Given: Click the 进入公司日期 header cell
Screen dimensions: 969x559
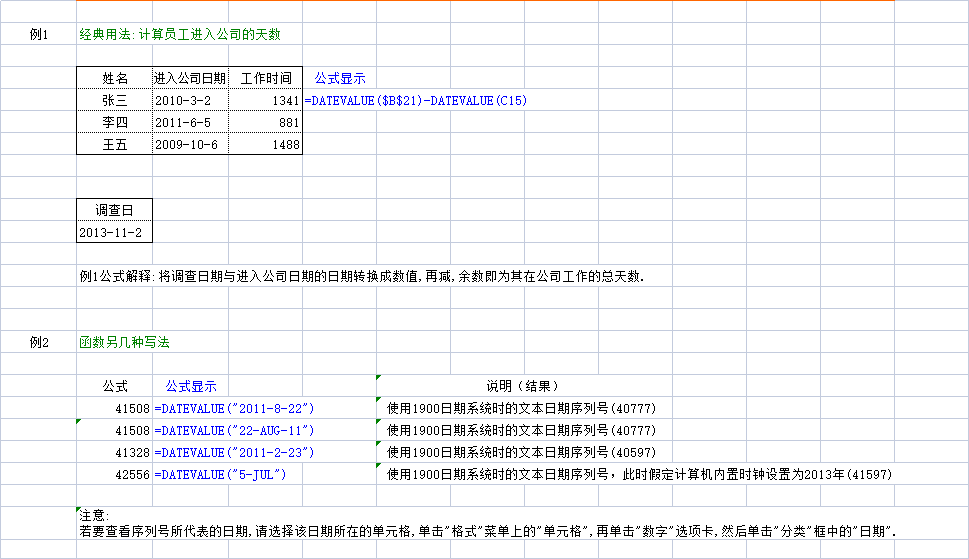Looking at the screenshot, I should tap(190, 78).
